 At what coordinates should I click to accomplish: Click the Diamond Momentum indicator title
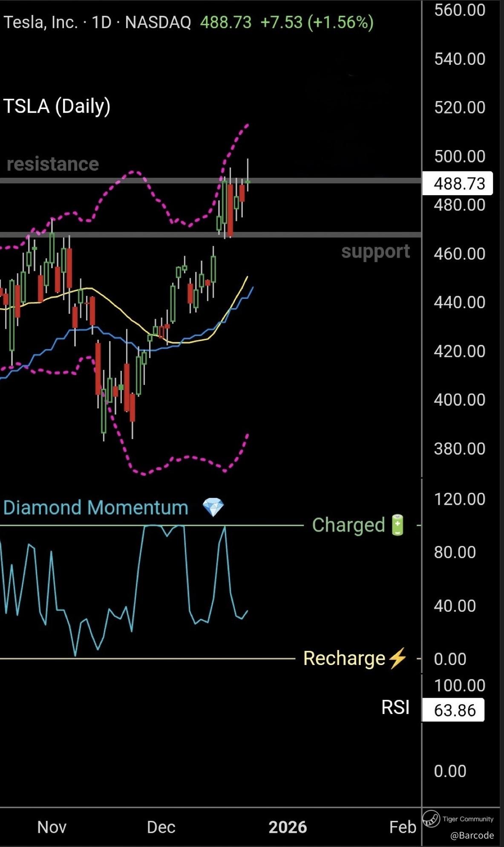(96, 508)
